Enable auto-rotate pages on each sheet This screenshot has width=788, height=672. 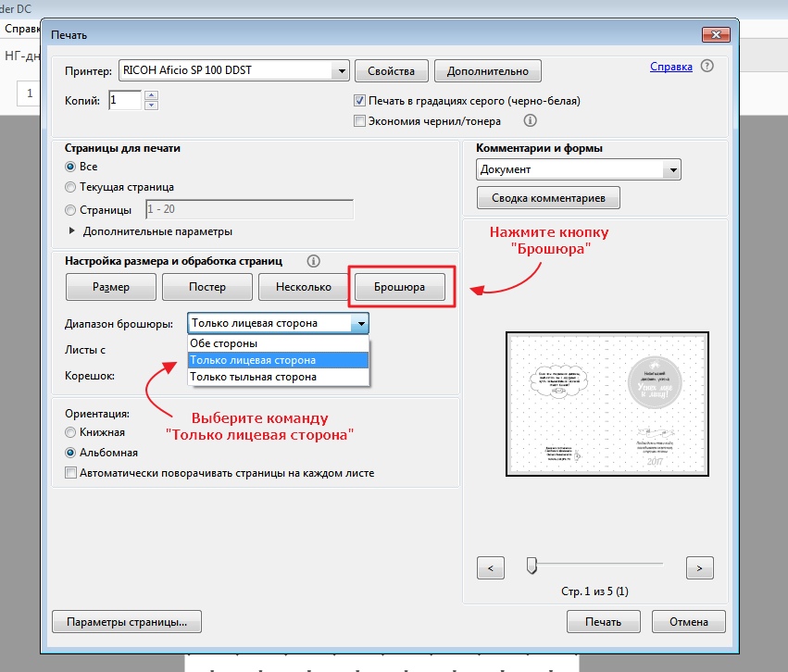click(x=71, y=473)
